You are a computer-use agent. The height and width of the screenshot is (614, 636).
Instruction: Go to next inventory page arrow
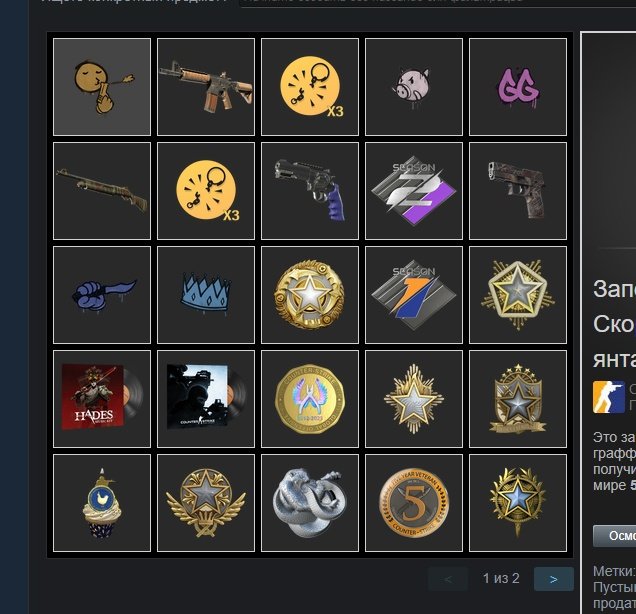pos(554,579)
